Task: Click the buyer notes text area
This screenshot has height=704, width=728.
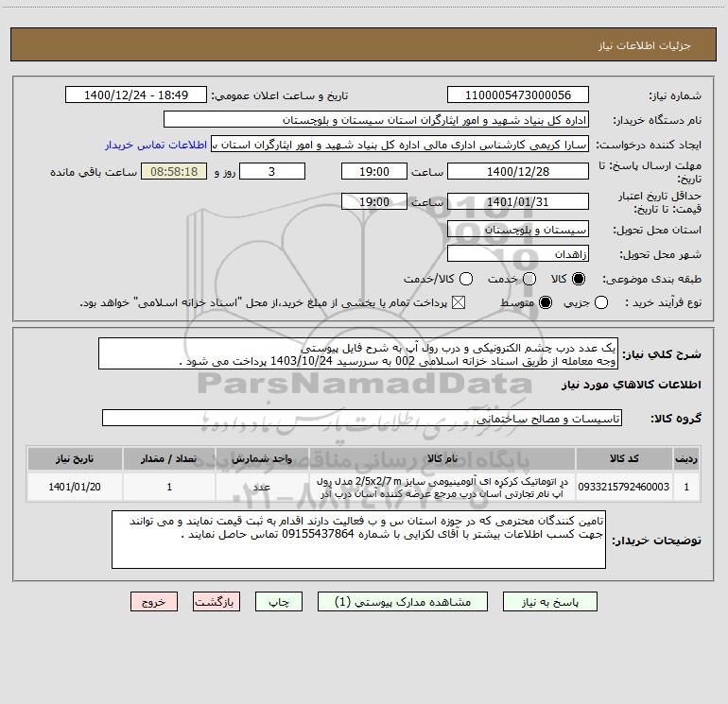Action: (x=358, y=540)
